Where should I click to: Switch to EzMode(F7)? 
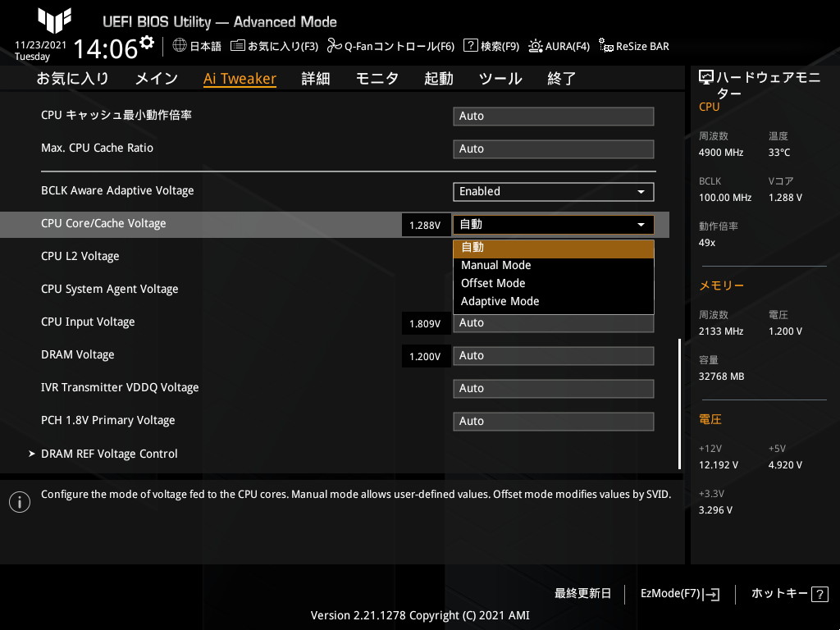(x=680, y=594)
